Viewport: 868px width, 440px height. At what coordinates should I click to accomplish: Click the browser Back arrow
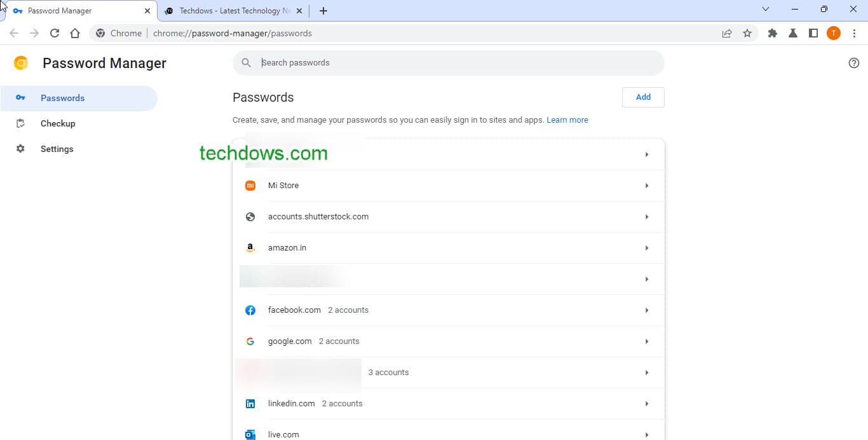click(x=14, y=33)
